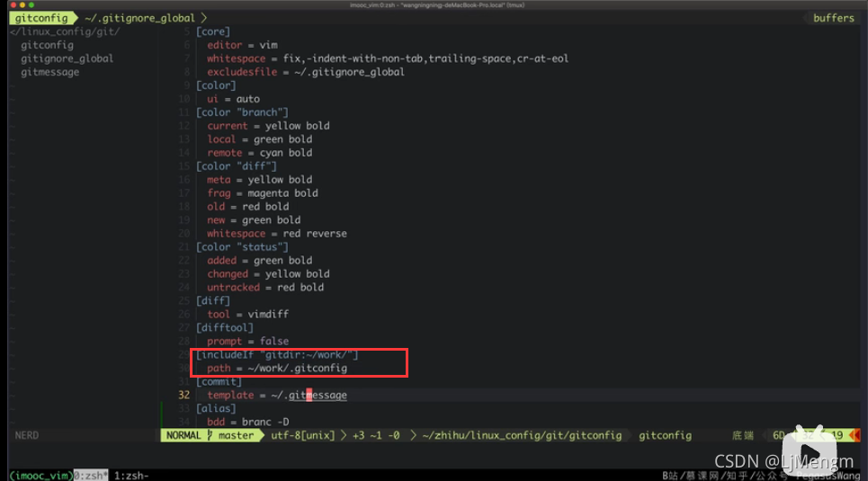
Task: Select the gitconfig buffer tab
Action: 41,18
